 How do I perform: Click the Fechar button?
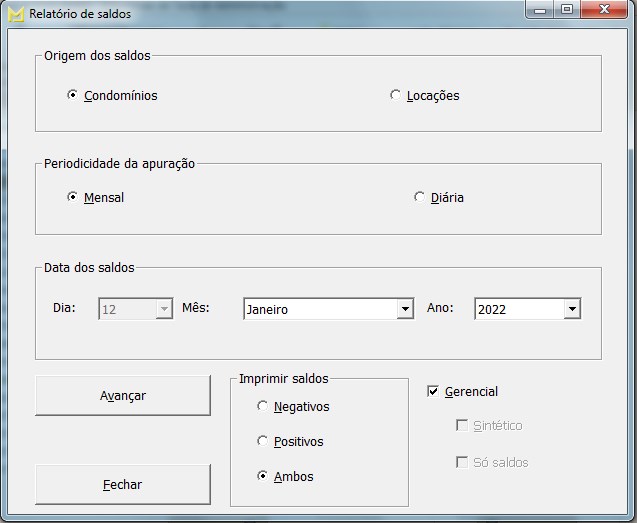pyautogui.click(x=123, y=485)
